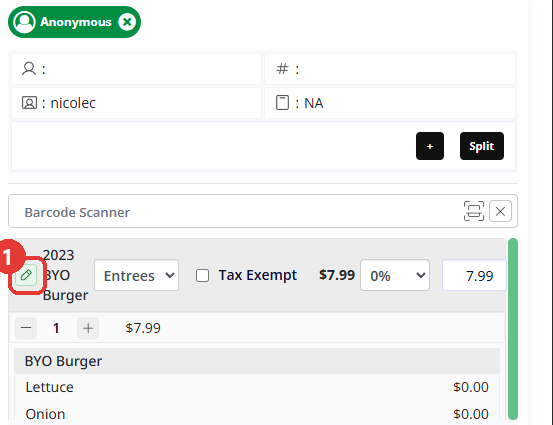The image size is (553, 425).
Task: Click the Lettuce $0.00 price
Action: click(471, 387)
